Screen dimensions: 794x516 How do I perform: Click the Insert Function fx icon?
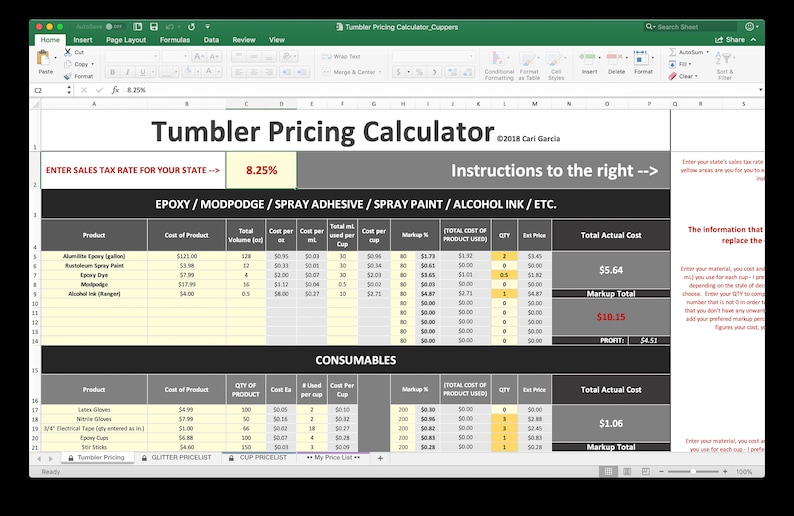[x=115, y=90]
